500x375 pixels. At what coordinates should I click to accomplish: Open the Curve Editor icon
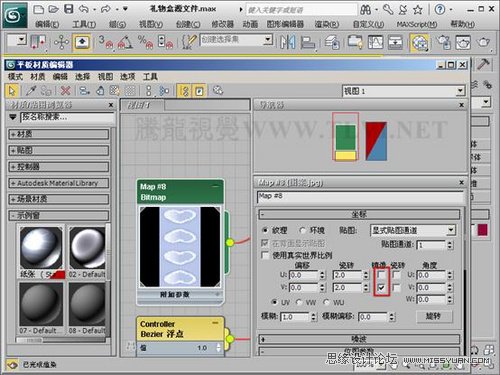pyautogui.click(x=375, y=42)
